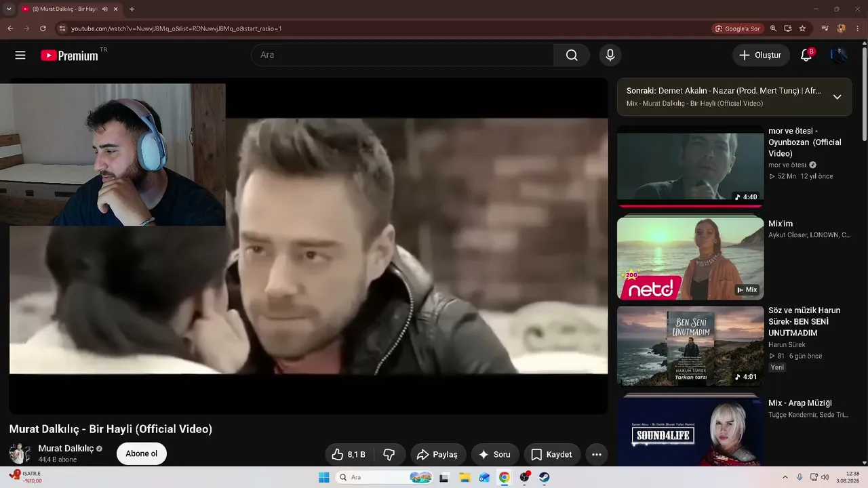
Task: Like the Murat Dalkılıç video
Action: (x=349, y=455)
